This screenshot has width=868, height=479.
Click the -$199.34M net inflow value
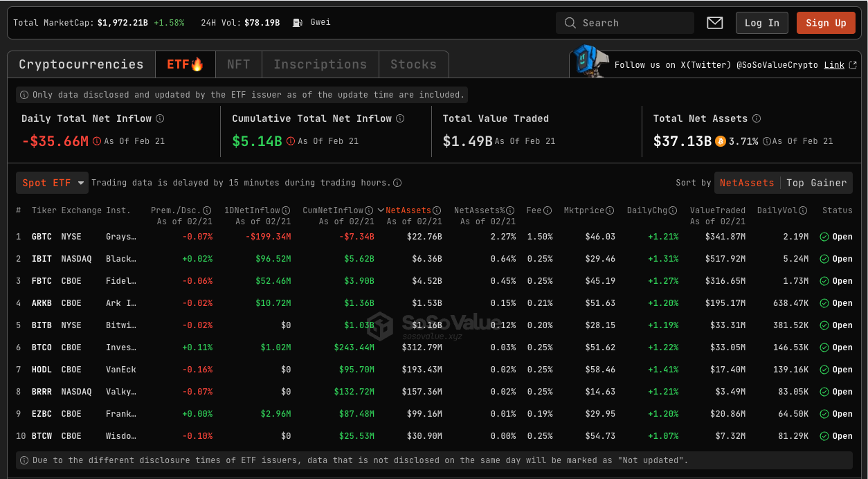coord(269,237)
